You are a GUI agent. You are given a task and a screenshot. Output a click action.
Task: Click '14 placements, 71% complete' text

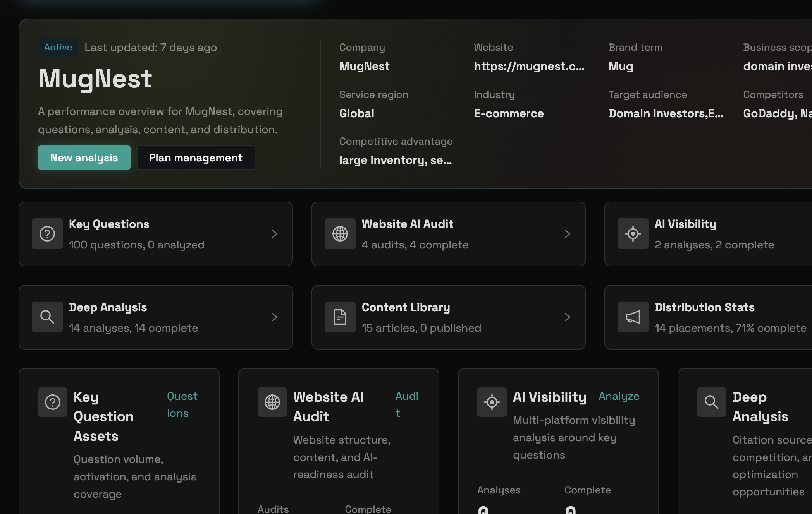pos(731,328)
